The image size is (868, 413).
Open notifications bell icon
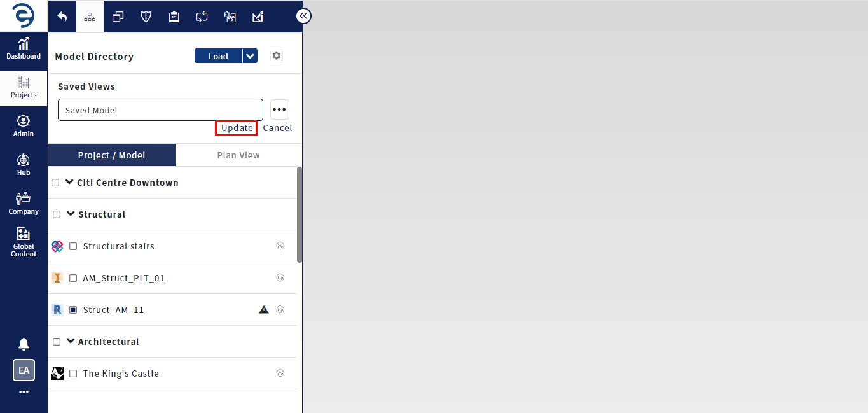24,344
